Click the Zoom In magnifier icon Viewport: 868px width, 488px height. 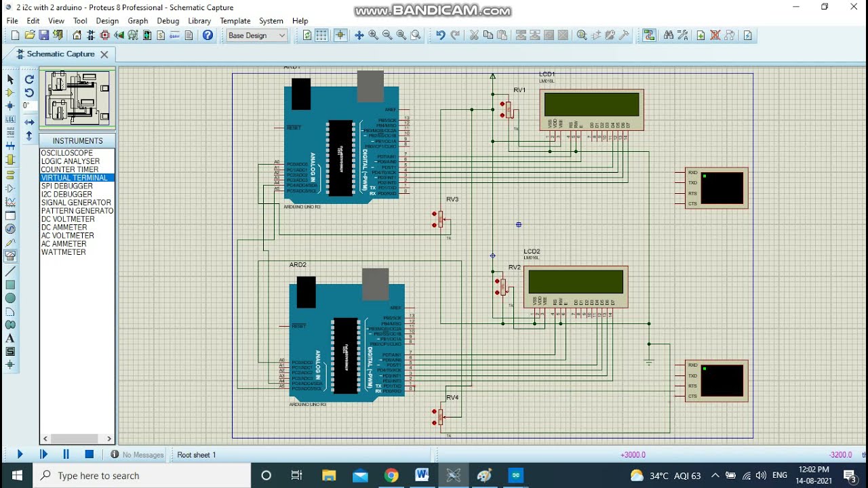(x=373, y=35)
